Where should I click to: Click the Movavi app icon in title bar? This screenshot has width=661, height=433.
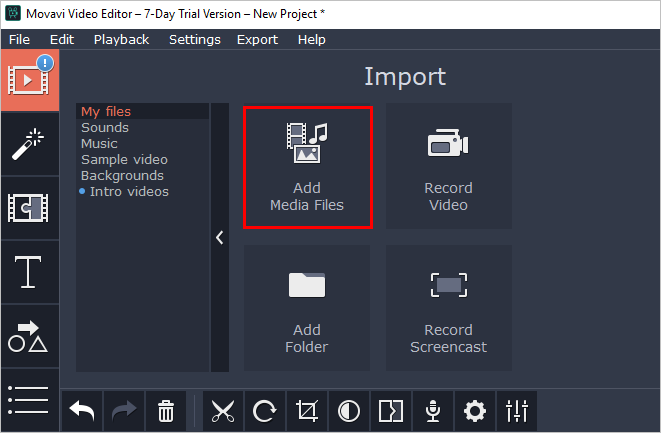(x=13, y=13)
